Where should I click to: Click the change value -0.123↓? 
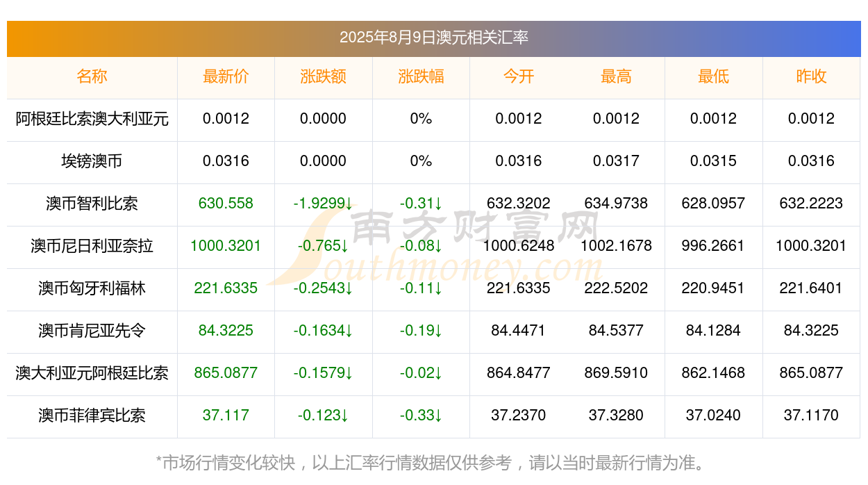click(323, 416)
